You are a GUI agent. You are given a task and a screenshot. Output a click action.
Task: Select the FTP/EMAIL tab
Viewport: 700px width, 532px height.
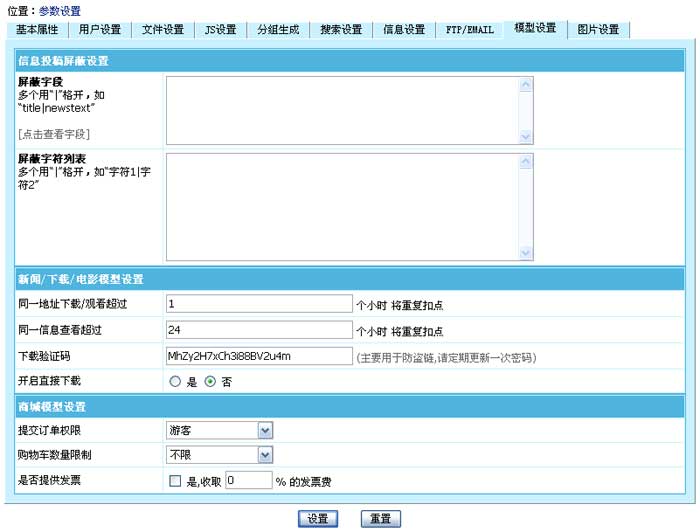pyautogui.click(x=469, y=29)
